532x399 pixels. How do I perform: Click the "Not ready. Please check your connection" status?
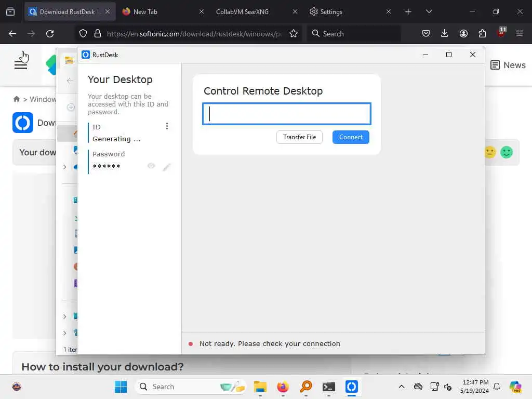point(270,344)
